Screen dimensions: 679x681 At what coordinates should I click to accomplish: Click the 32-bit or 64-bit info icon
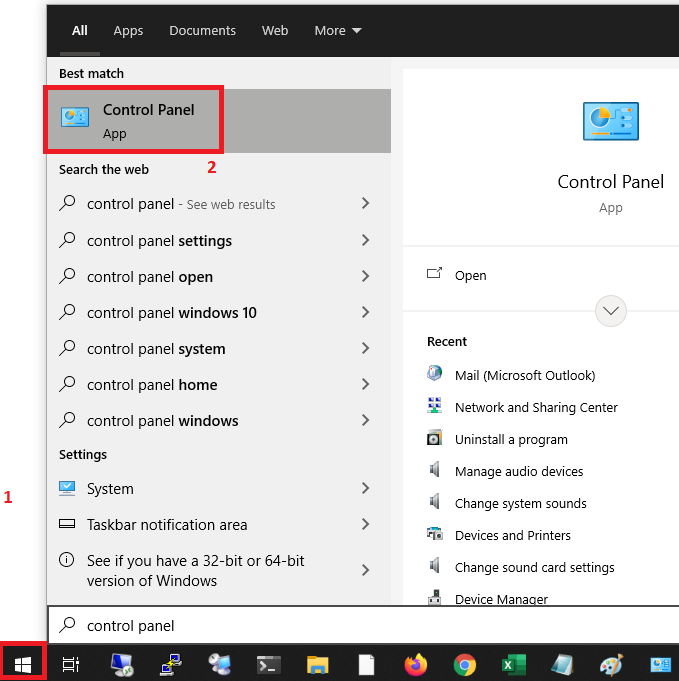[66, 560]
